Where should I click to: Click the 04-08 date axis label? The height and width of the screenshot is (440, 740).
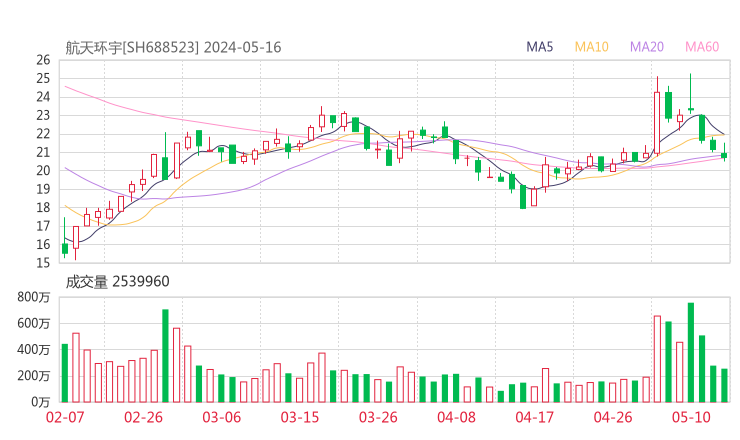(456, 417)
